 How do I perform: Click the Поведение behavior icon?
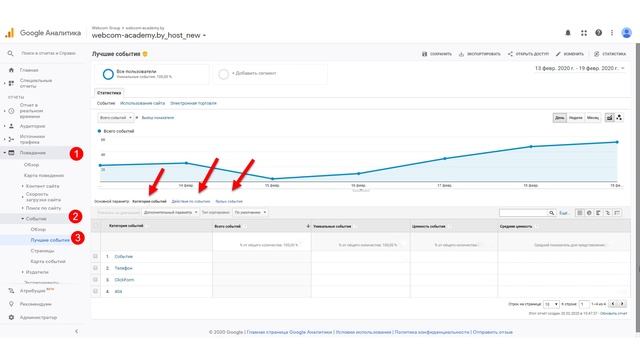(x=11, y=153)
